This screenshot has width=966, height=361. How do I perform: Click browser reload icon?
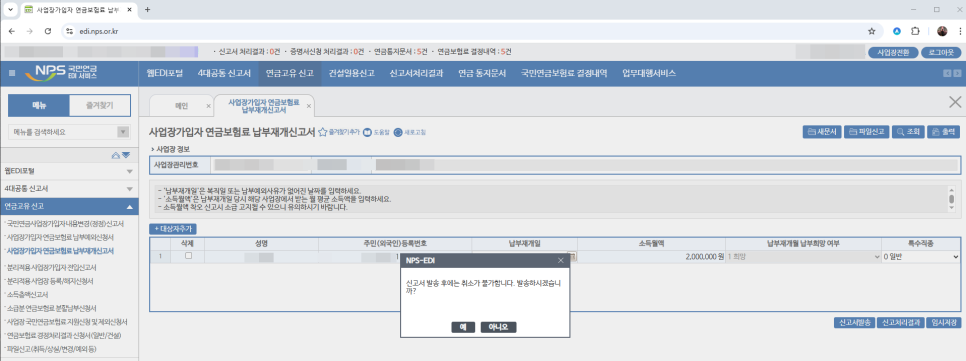point(48,31)
